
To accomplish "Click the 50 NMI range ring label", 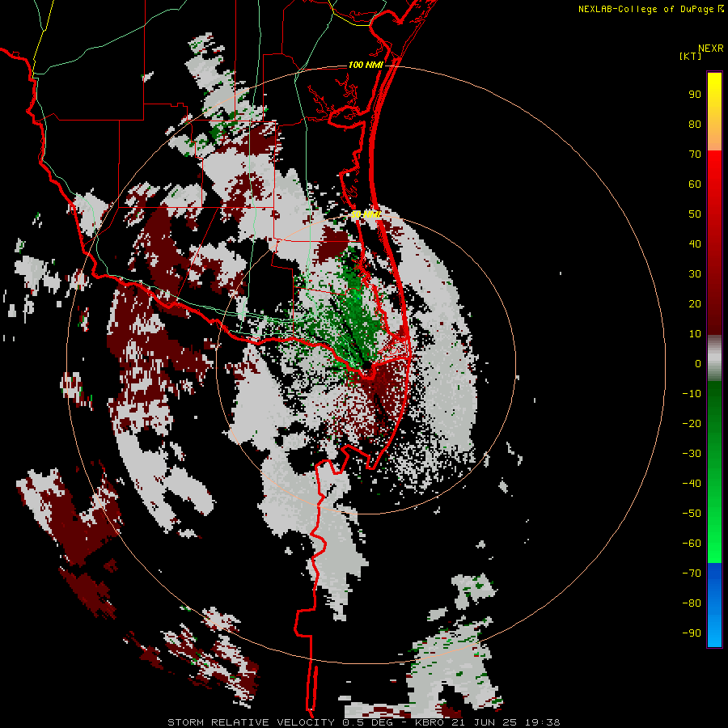I will pyautogui.click(x=366, y=214).
